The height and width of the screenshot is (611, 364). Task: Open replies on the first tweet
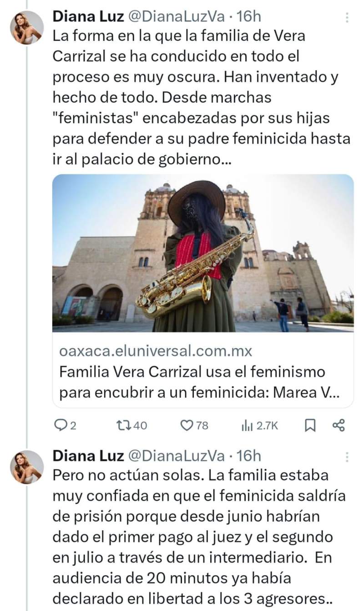click(65, 425)
